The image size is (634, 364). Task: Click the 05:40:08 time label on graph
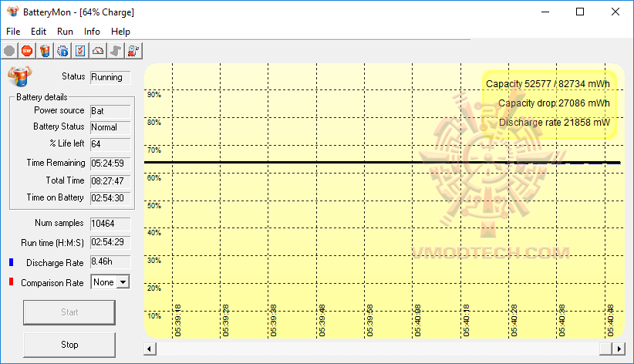click(418, 320)
